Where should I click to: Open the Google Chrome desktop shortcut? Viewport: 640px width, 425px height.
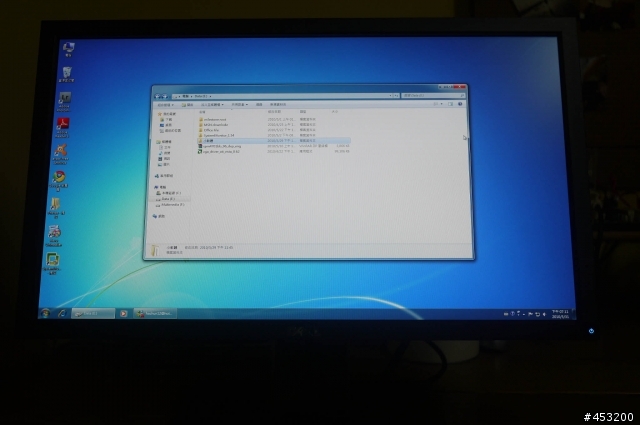click(59, 181)
